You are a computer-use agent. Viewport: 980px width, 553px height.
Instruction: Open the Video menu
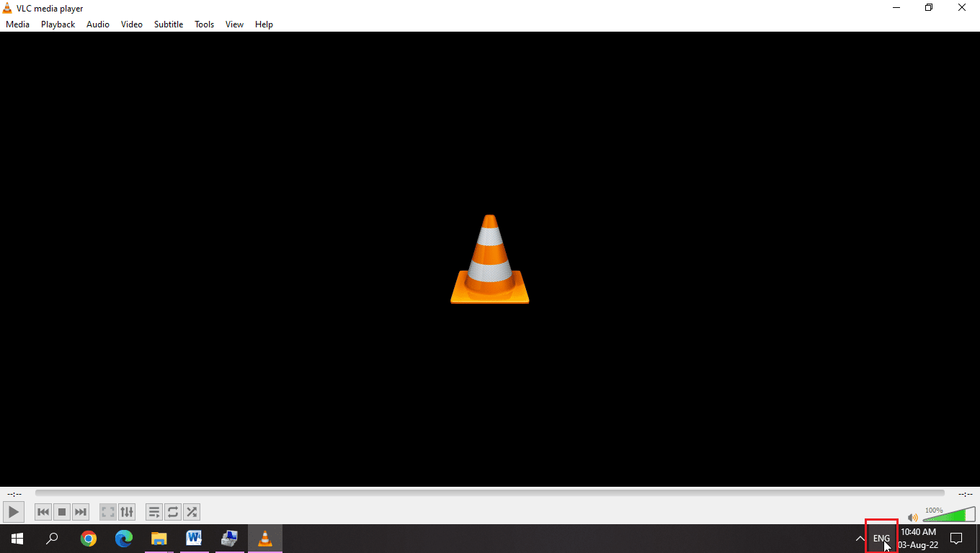click(132, 24)
